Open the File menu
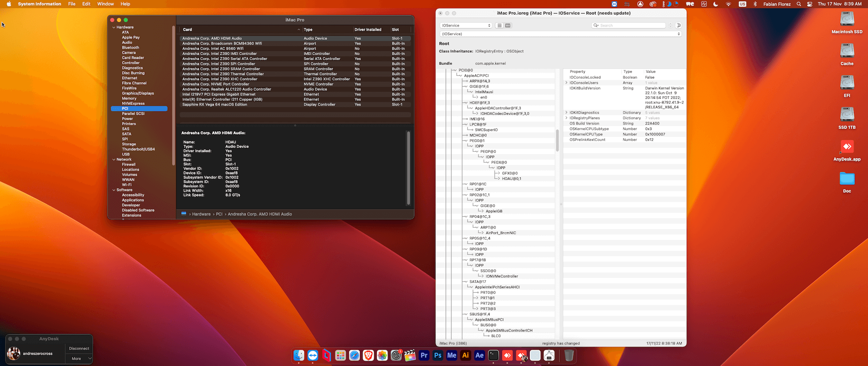The height and width of the screenshot is (366, 868). [x=72, y=4]
